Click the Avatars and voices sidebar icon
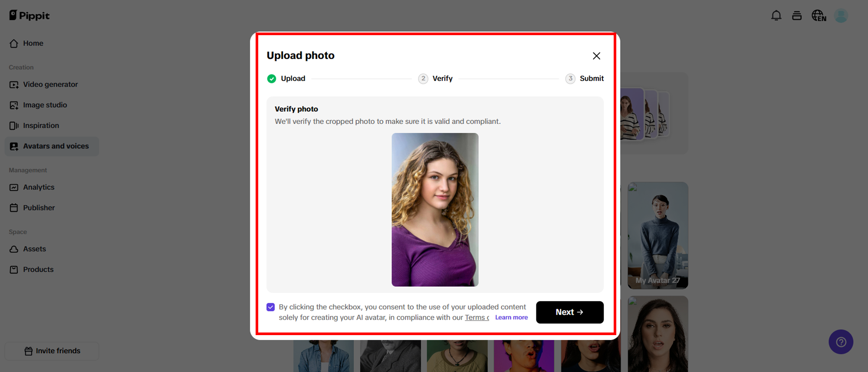The height and width of the screenshot is (372, 868). 14,146
